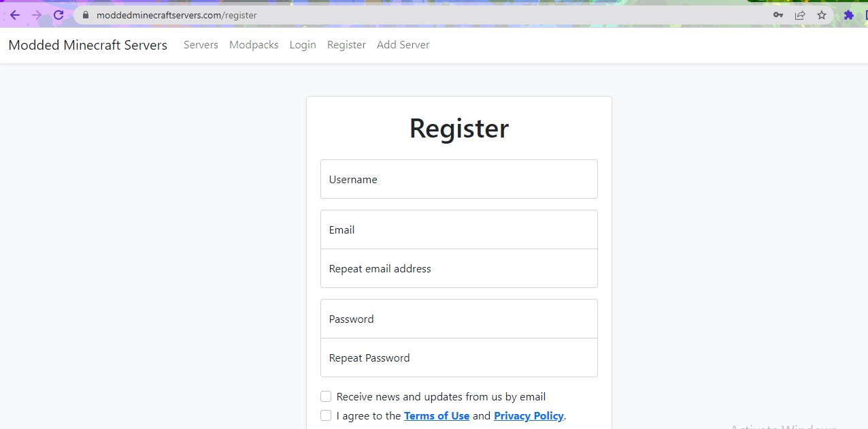Click the browser forward arrow
868x429 pixels.
(x=37, y=15)
